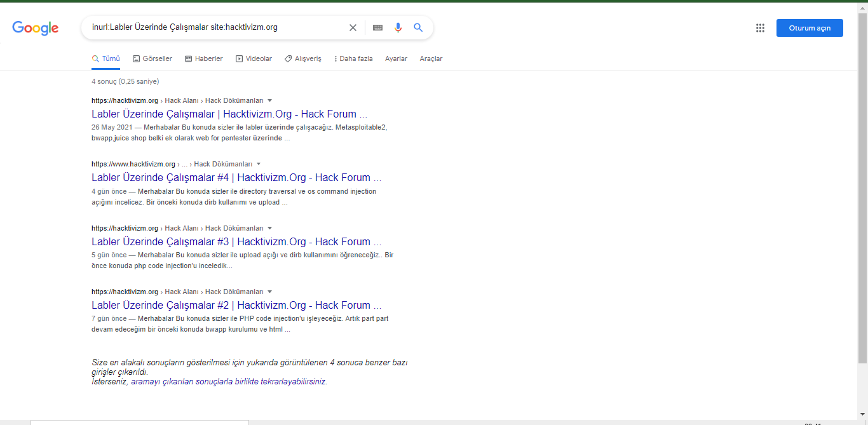
Task: Open the Google logo homepage link
Action: coord(36,28)
